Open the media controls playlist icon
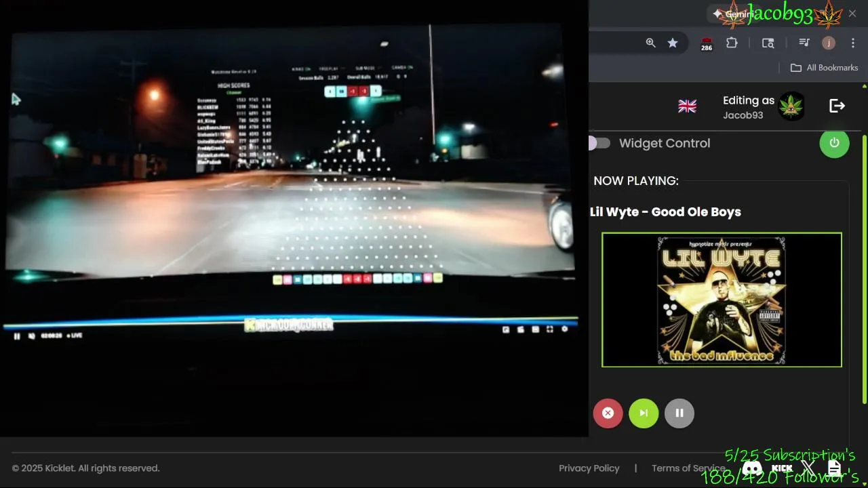The height and width of the screenshot is (488, 868). coord(804,43)
